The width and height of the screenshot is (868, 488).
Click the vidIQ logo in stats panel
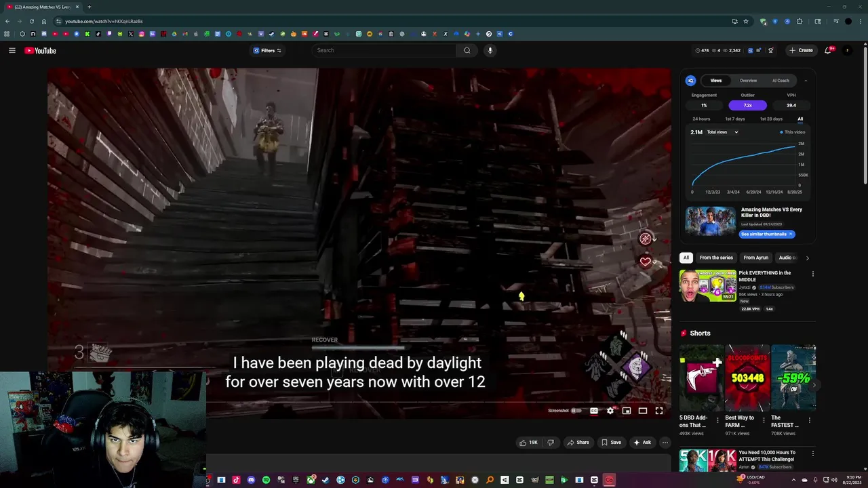[x=691, y=81]
